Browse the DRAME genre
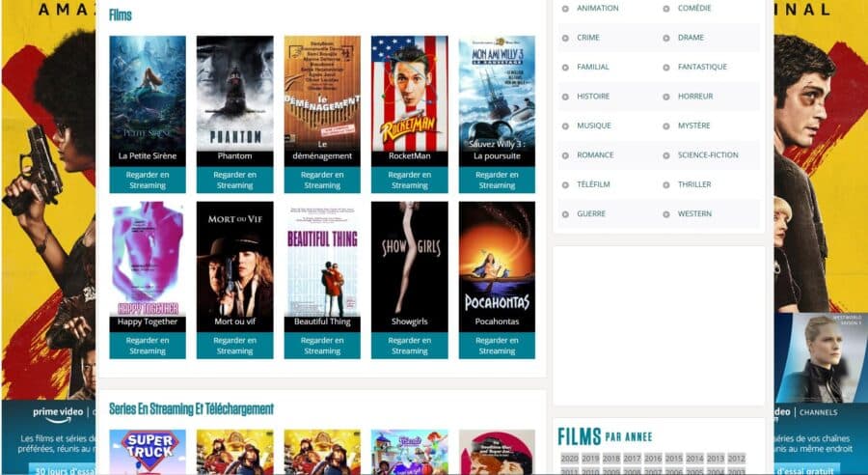The width and height of the screenshot is (868, 475). 691,38
